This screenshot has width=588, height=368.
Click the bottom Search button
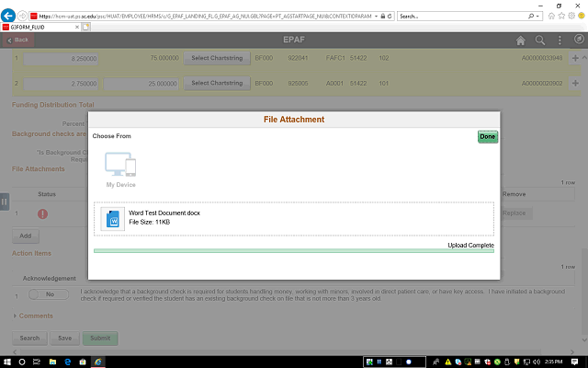click(x=29, y=339)
